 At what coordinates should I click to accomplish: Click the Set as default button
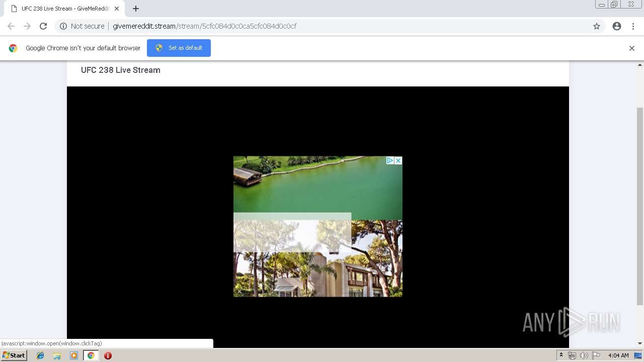(x=179, y=48)
